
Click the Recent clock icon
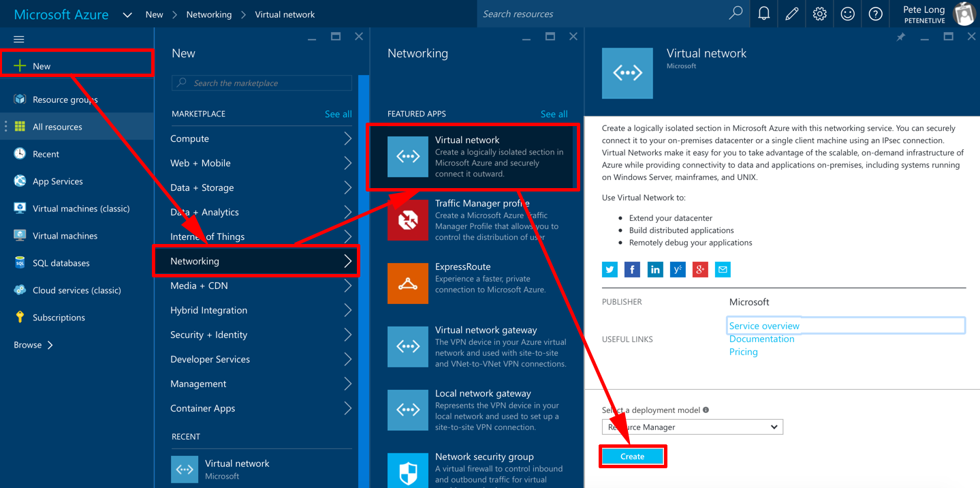pyautogui.click(x=20, y=154)
